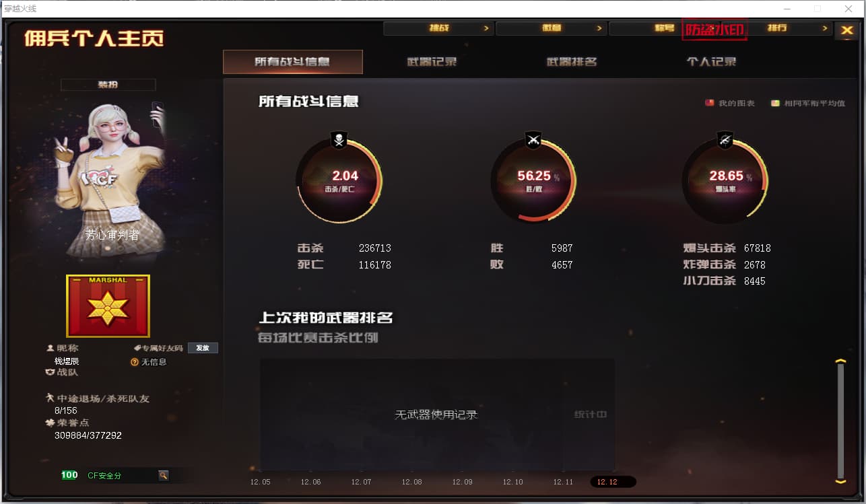Screen dimensions: 866x504
Task: Close the profile with the yellow X
Action: tap(846, 30)
